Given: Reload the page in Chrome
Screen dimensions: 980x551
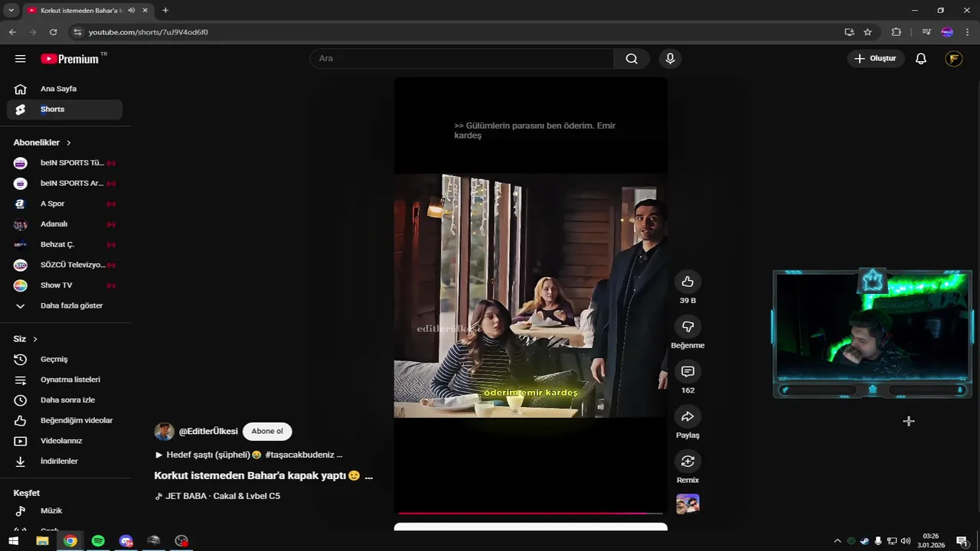Looking at the screenshot, I should 53,32.
